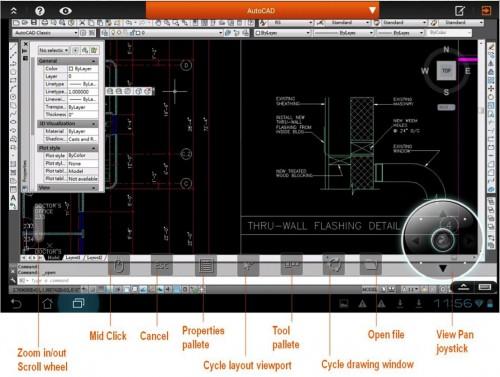Tap the ESC cancel overlay button
Screen dimensions: 500x377
162,265
